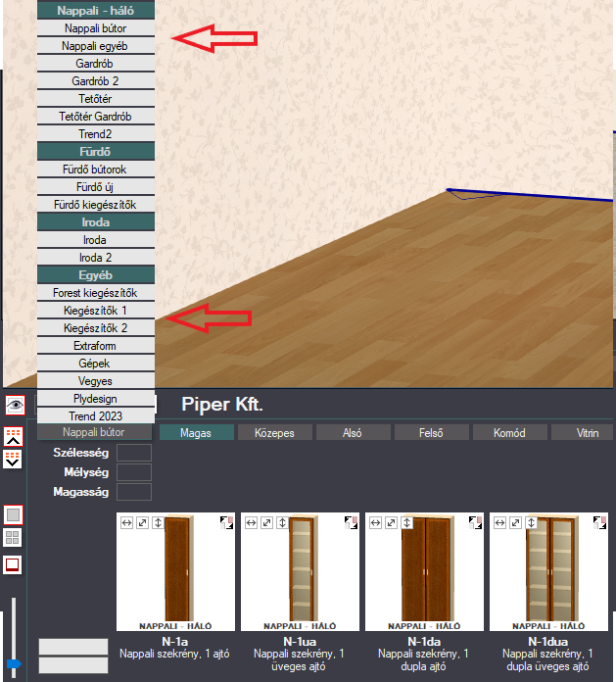Choose Gardrób 2 from category list
The image size is (616, 682).
96,81
